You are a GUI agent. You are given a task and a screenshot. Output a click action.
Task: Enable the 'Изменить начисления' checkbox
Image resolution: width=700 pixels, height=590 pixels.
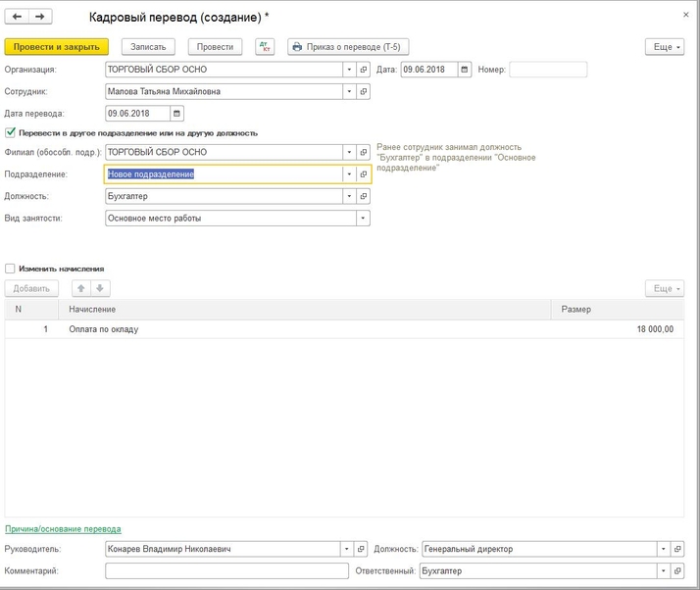point(11,268)
